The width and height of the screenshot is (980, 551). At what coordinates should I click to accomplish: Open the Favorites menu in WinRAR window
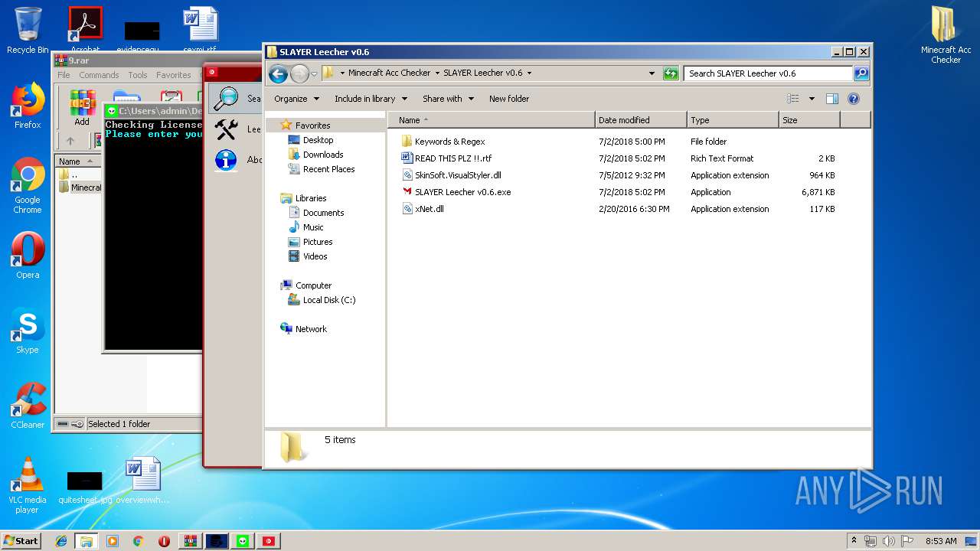click(x=174, y=75)
